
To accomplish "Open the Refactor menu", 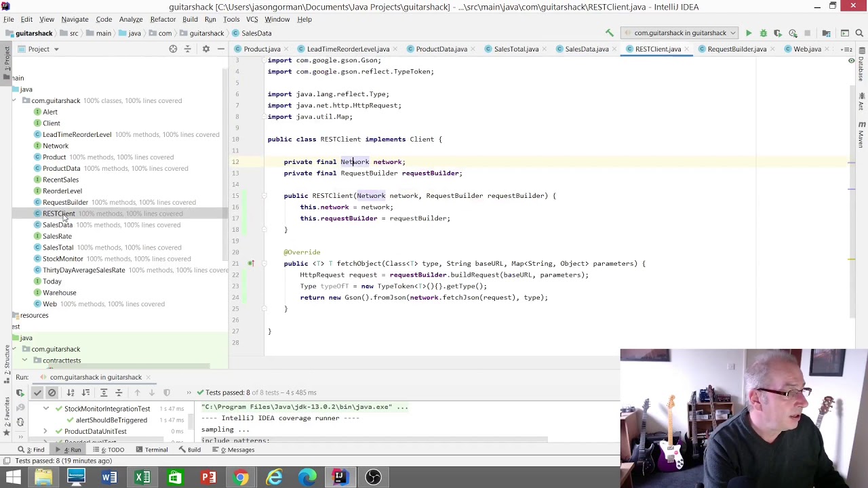I will (x=163, y=19).
